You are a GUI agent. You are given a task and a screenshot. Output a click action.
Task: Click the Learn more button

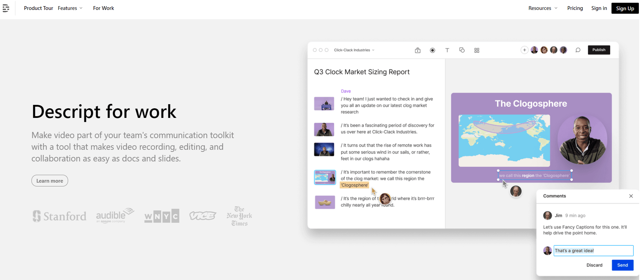50,181
